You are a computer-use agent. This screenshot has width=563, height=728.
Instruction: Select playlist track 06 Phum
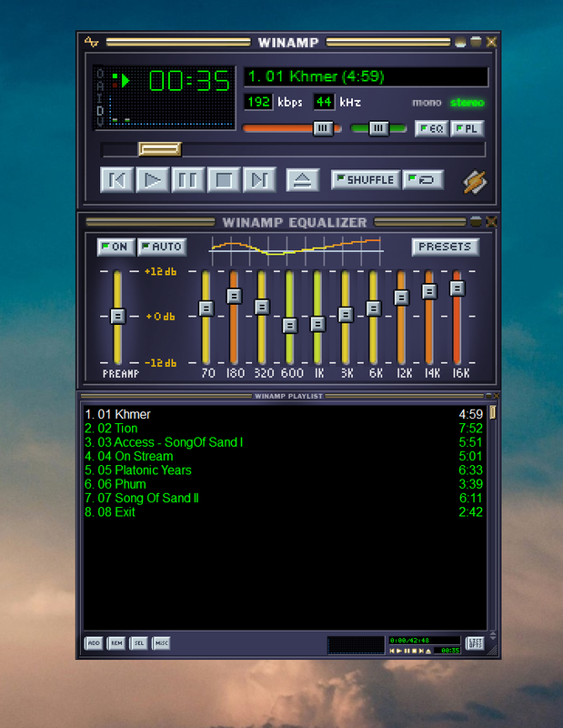[x=284, y=484]
